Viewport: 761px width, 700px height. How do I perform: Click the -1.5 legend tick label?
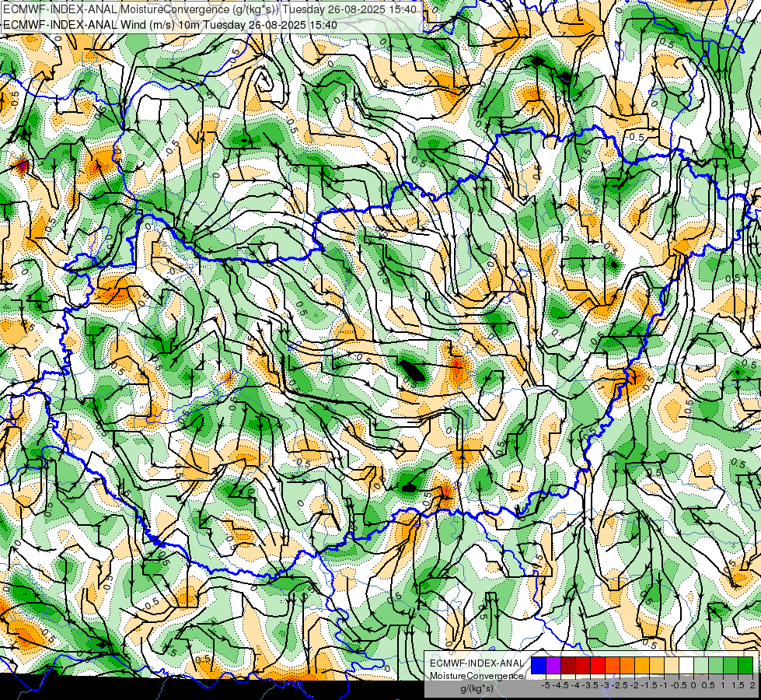click(x=649, y=685)
